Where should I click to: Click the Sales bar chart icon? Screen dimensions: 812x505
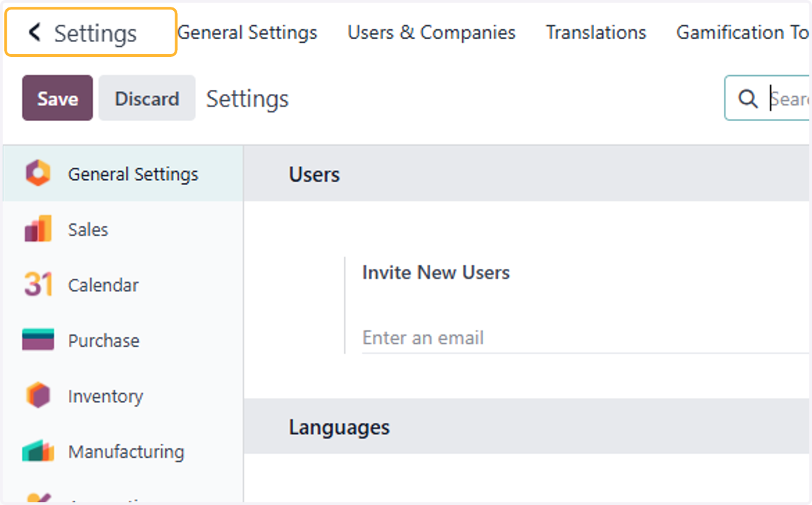tap(38, 229)
